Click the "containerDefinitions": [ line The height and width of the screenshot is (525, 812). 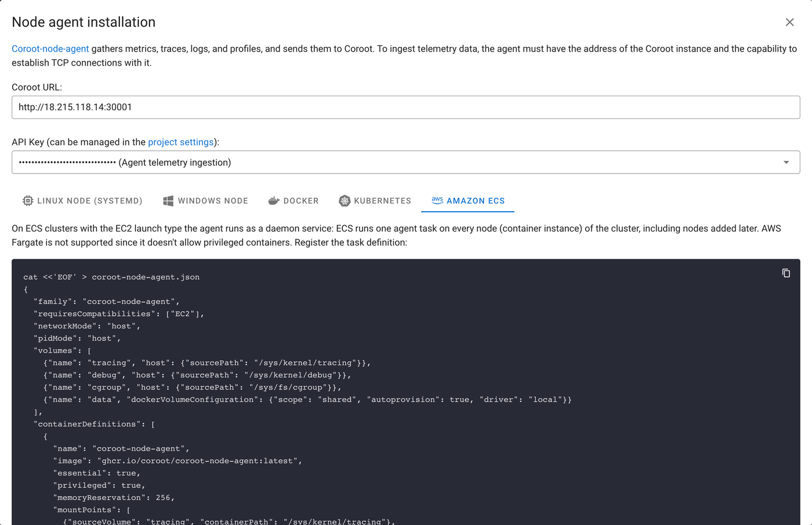click(94, 424)
